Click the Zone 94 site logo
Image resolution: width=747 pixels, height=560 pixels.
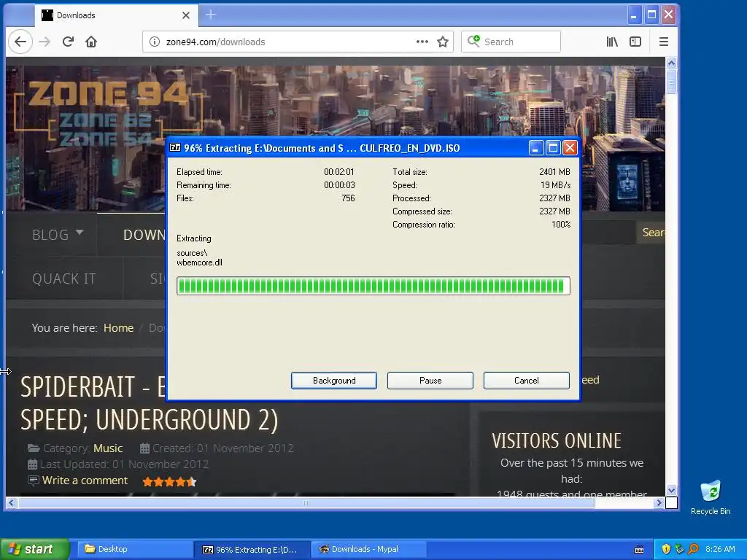[109, 113]
